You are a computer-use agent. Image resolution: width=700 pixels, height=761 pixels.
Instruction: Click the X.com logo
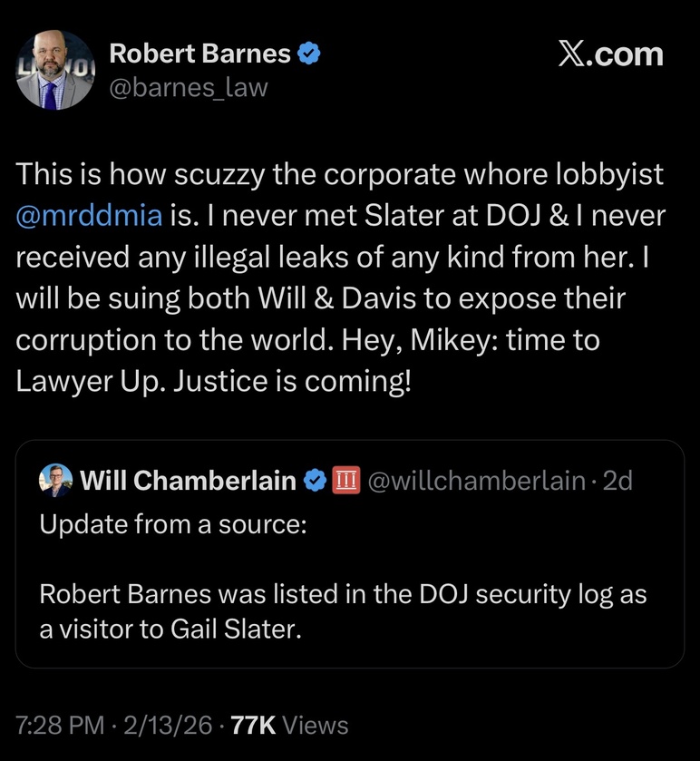tap(610, 54)
